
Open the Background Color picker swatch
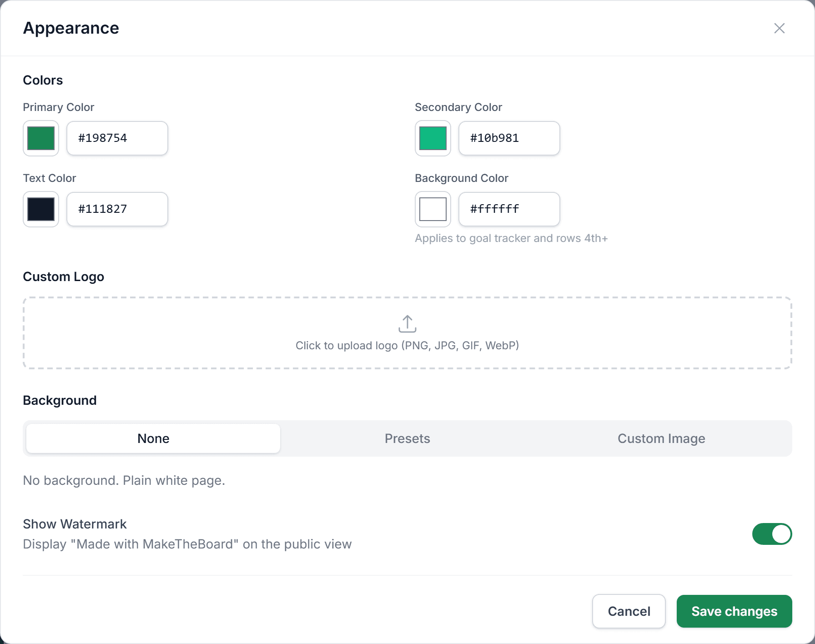pyautogui.click(x=433, y=209)
